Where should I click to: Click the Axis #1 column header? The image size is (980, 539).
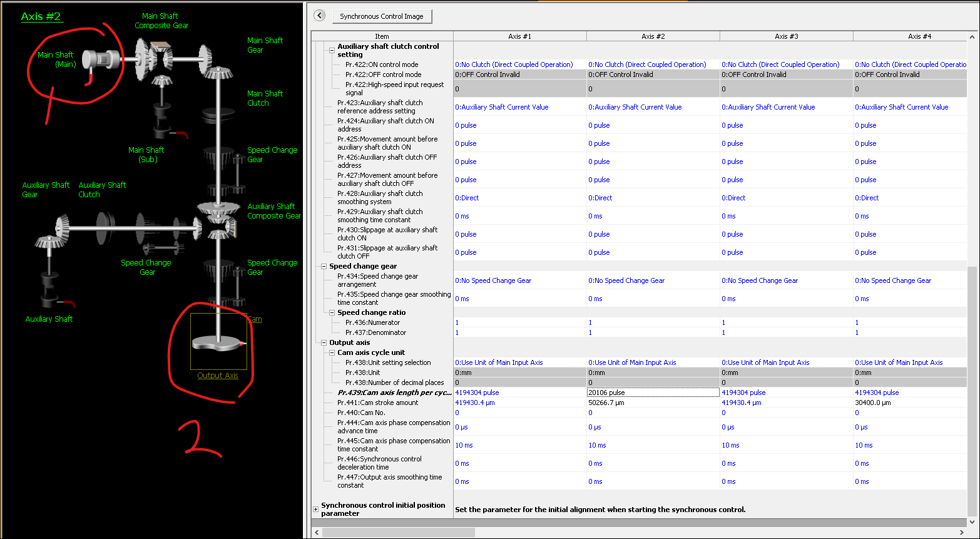pyautogui.click(x=520, y=36)
